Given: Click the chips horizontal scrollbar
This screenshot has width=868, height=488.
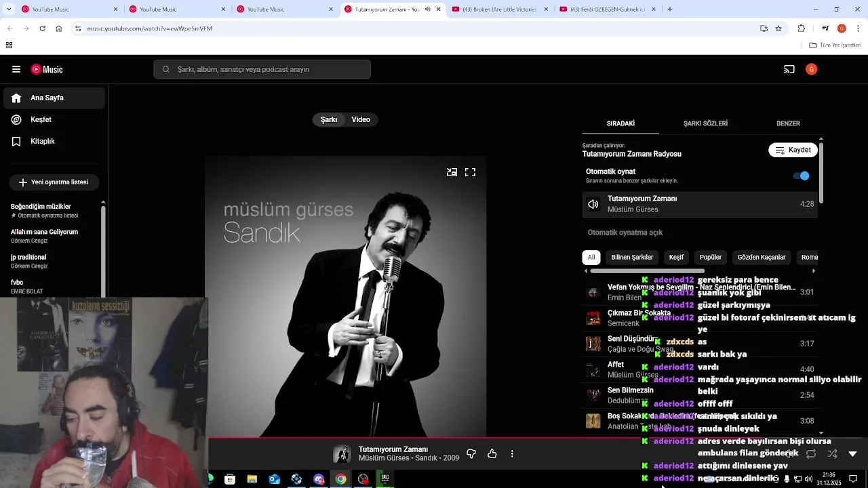Looking at the screenshot, I should 648,271.
